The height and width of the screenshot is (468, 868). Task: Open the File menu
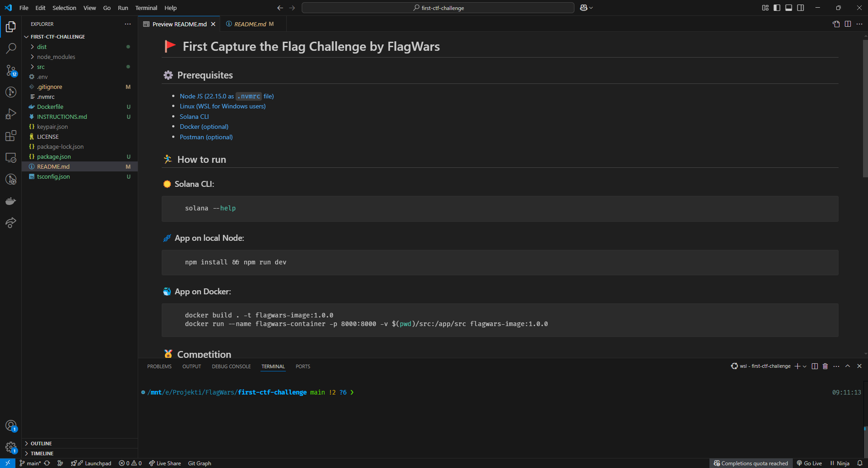tap(24, 8)
